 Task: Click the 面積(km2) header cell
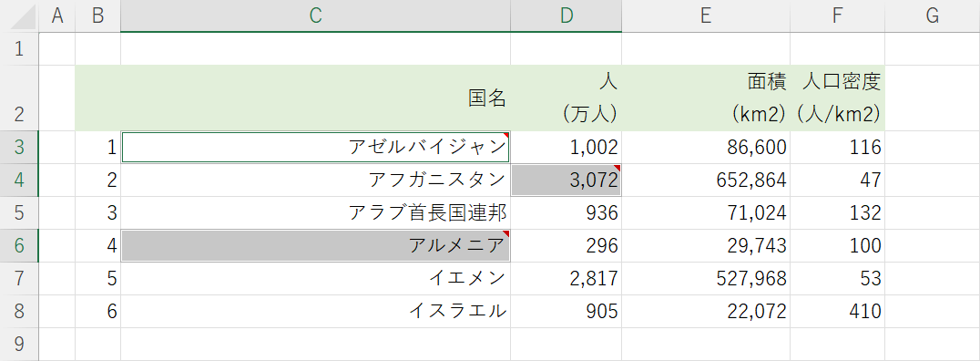pyautogui.click(x=706, y=98)
